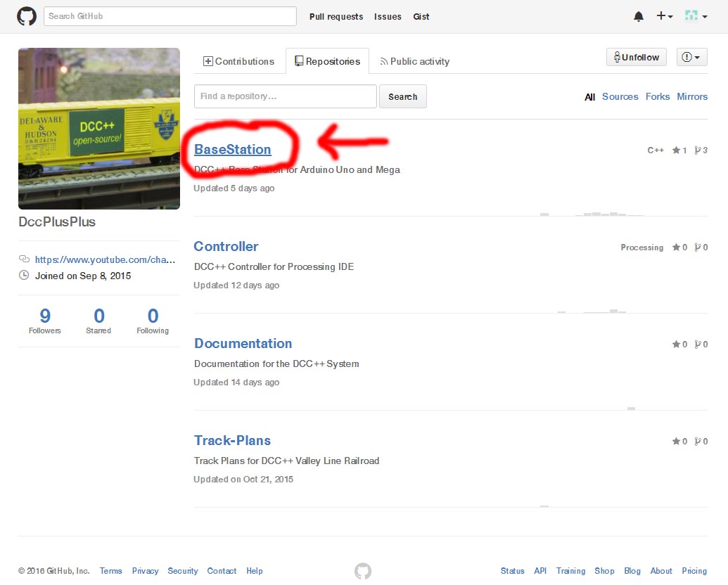Click the Controller star count icon

click(x=679, y=247)
